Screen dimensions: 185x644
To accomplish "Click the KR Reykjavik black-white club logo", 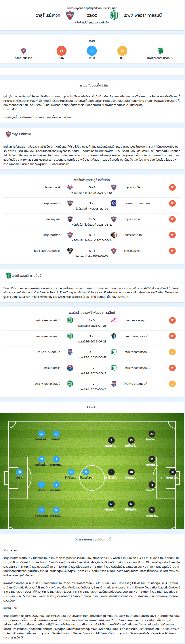I will [114, 235].
